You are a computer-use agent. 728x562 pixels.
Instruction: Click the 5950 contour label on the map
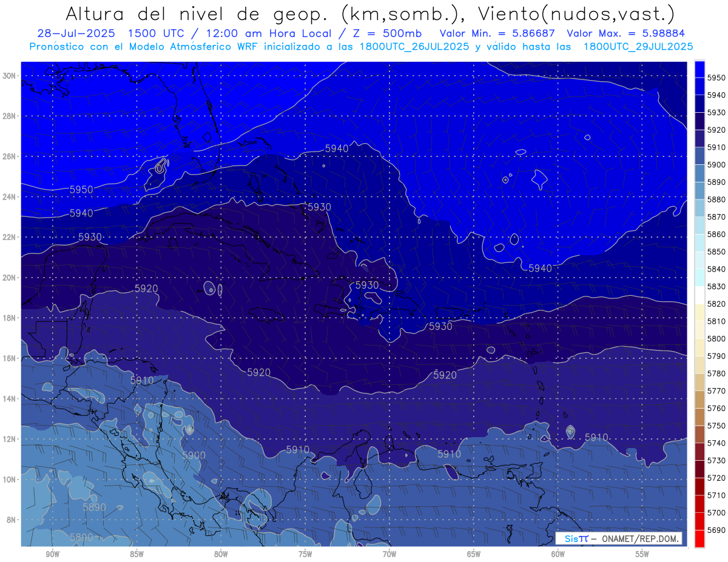click(x=81, y=190)
